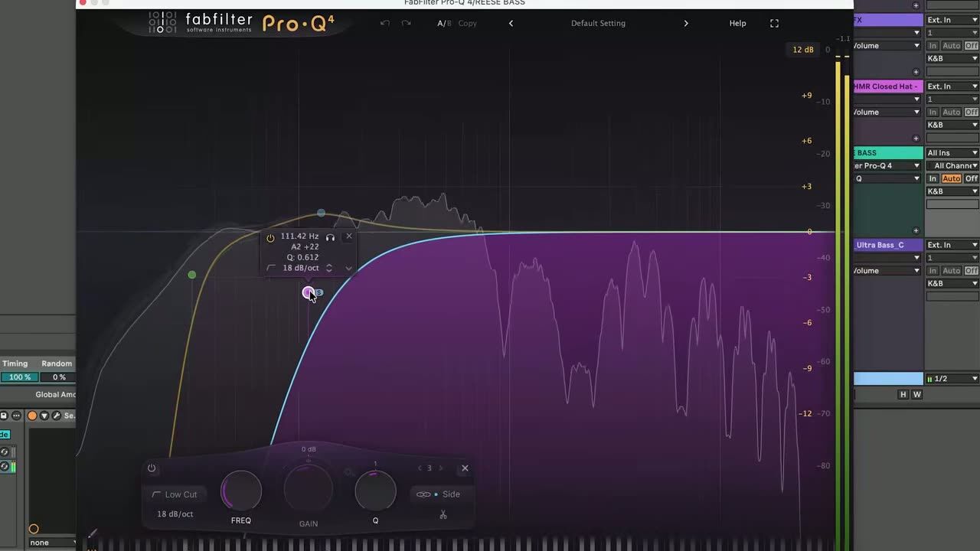Toggle band power in the floating band tooltip
980x551 pixels.
pos(270,238)
